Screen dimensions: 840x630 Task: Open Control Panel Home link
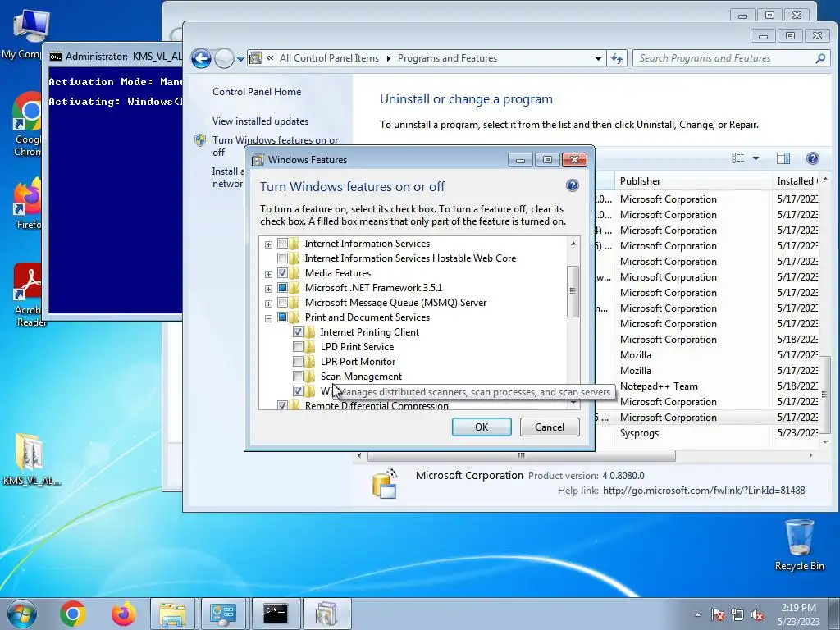(x=257, y=92)
